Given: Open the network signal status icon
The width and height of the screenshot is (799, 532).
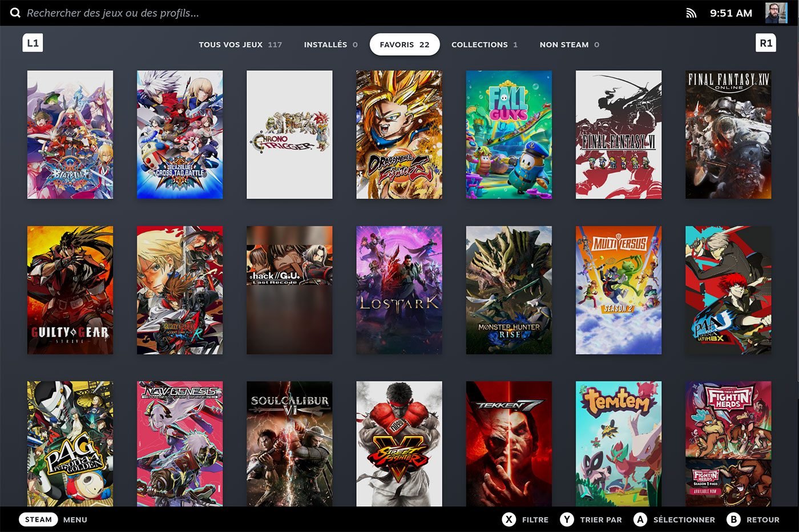Looking at the screenshot, I should pyautogui.click(x=691, y=13).
